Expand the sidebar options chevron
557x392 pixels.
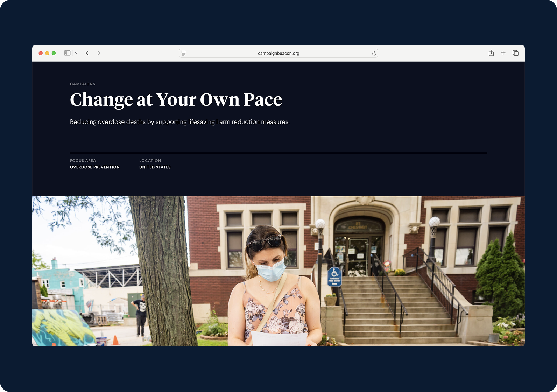76,53
